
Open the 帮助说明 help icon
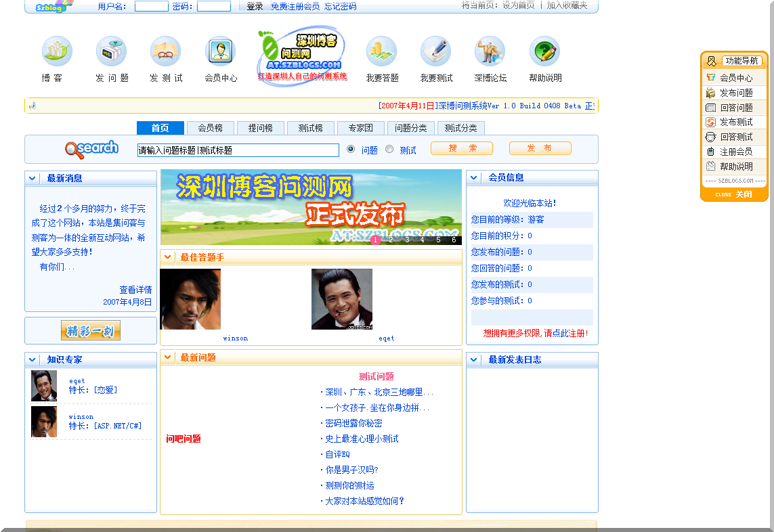tap(544, 51)
